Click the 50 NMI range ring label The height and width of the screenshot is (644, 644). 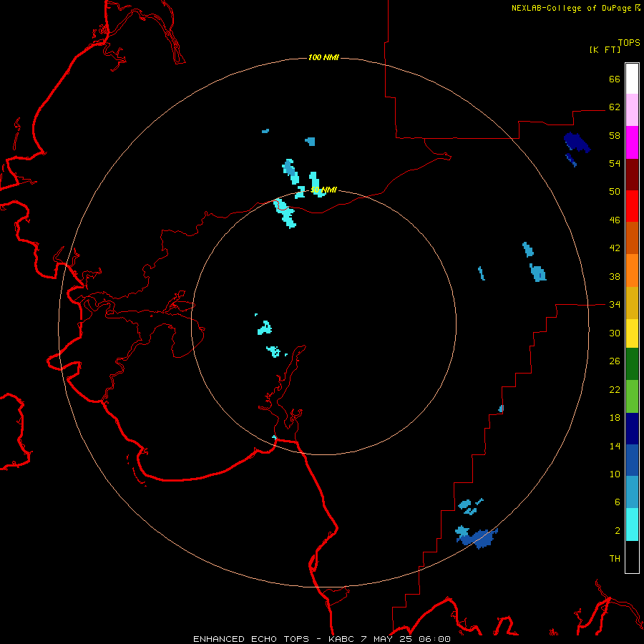tap(323, 190)
